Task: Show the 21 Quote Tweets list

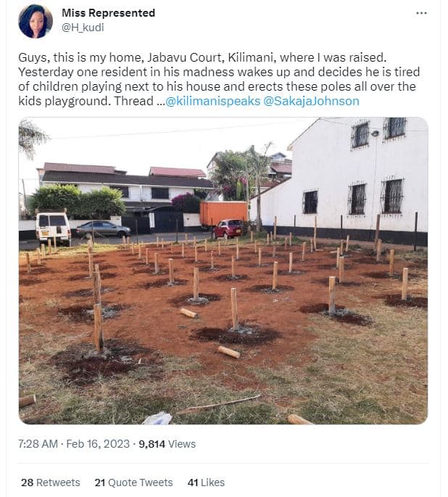Action: (x=133, y=482)
